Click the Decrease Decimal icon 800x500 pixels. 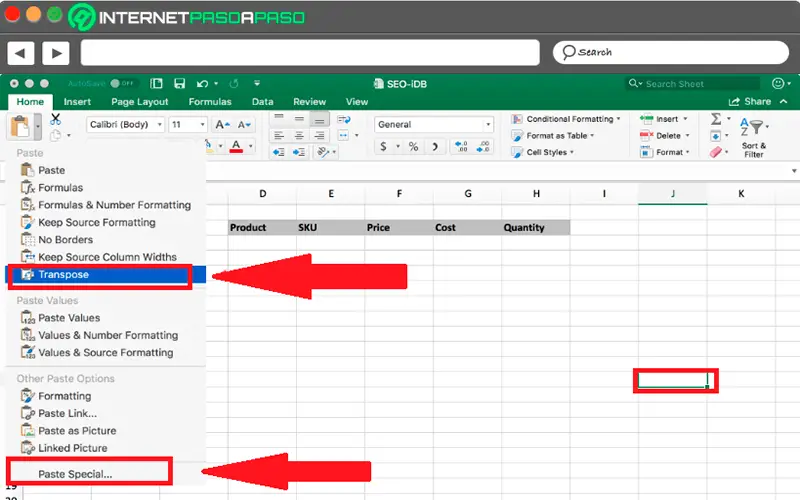coord(483,147)
